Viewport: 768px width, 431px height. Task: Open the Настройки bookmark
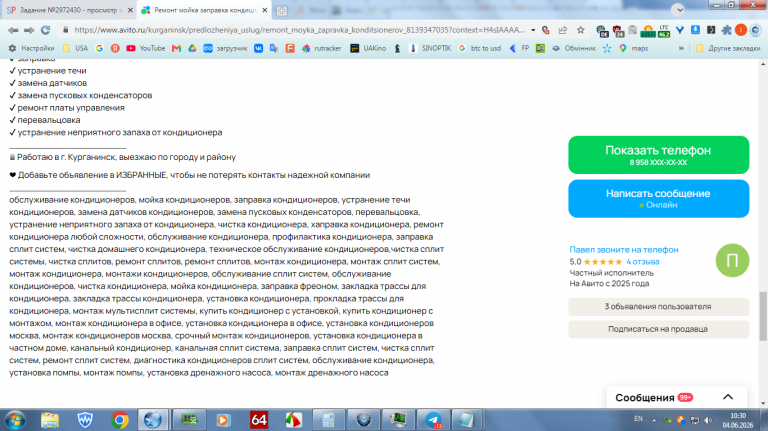pos(31,48)
